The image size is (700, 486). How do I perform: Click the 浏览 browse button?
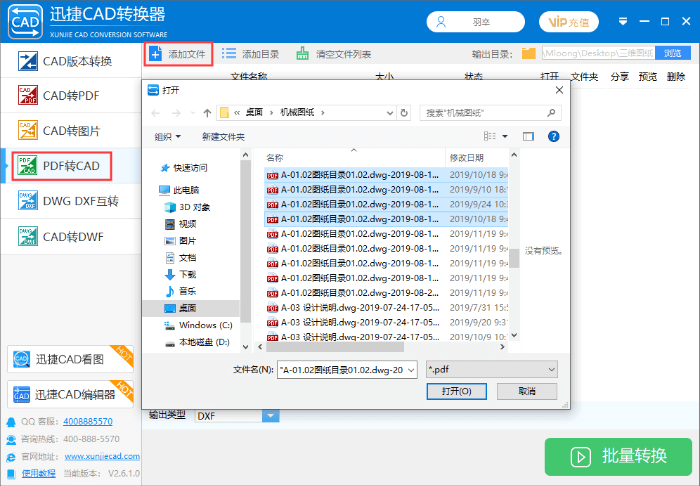click(x=672, y=54)
